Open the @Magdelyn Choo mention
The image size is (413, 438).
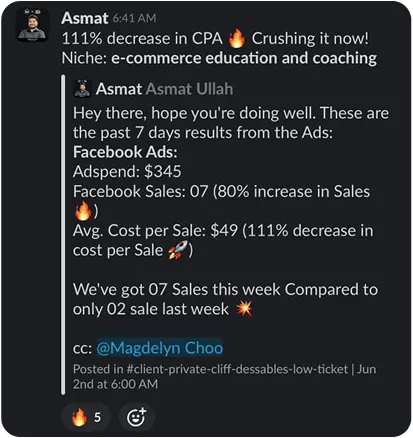tap(160, 348)
